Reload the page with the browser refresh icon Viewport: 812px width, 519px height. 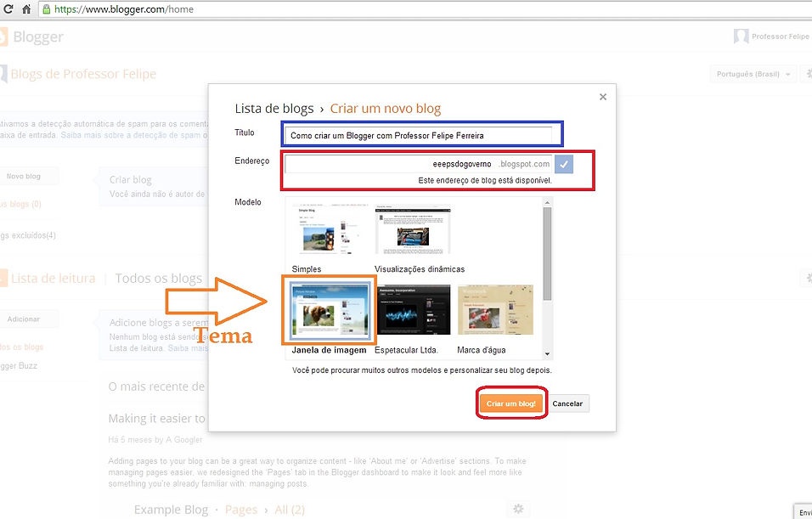8,8
